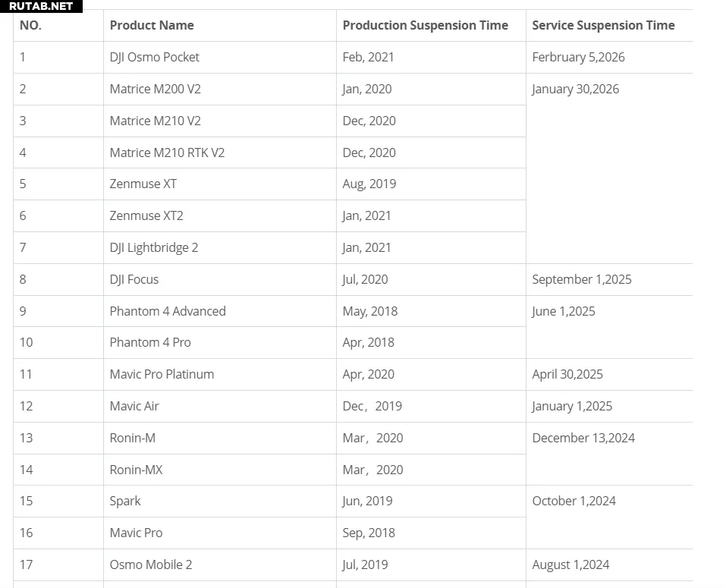
Task: Click the Matrice M210 RTK V2 entry
Action: [x=167, y=153]
